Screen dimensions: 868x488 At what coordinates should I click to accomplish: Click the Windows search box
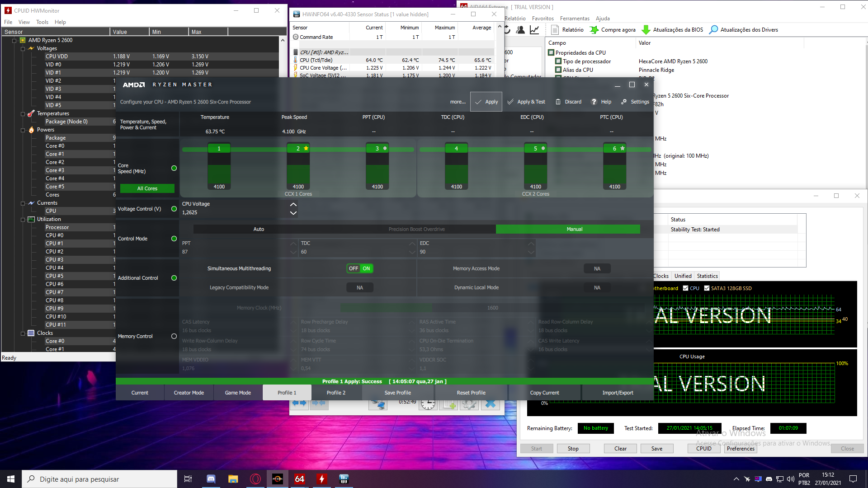[99, 479]
